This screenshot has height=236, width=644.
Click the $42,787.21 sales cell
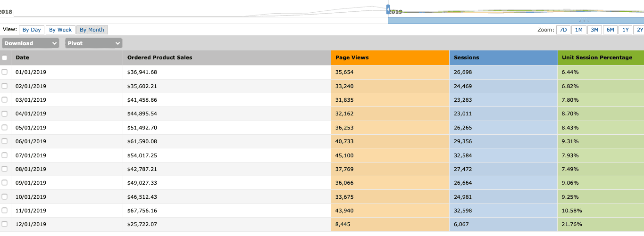(x=227, y=169)
